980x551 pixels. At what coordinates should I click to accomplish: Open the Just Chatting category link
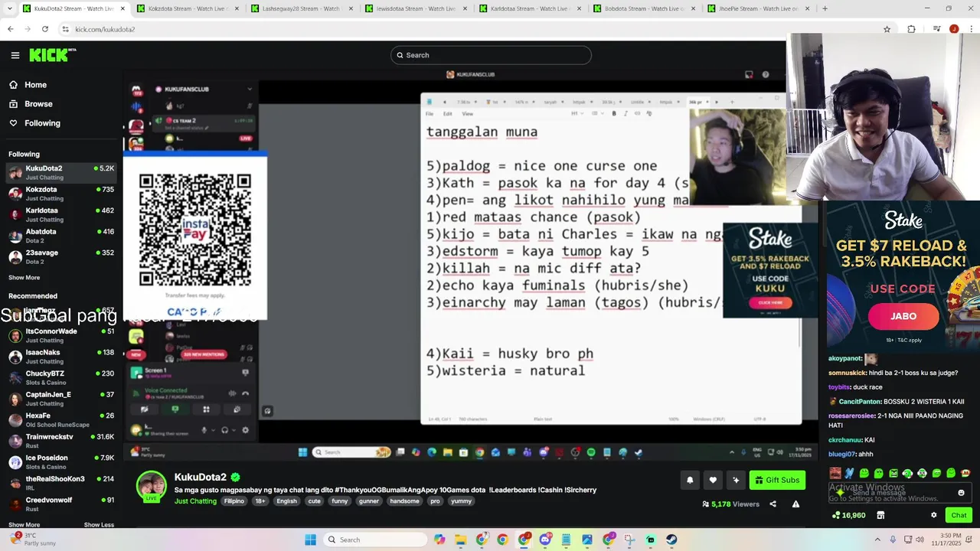click(x=195, y=501)
